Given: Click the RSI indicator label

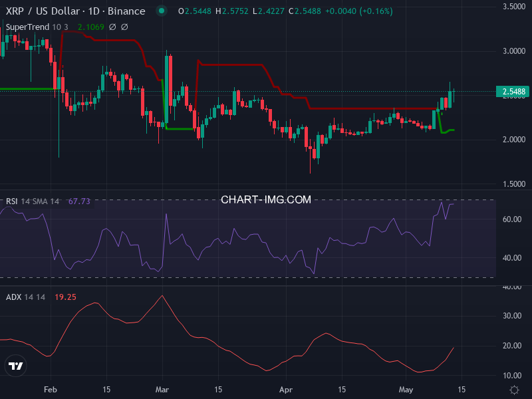Looking at the screenshot, I should pyautogui.click(x=11, y=201).
